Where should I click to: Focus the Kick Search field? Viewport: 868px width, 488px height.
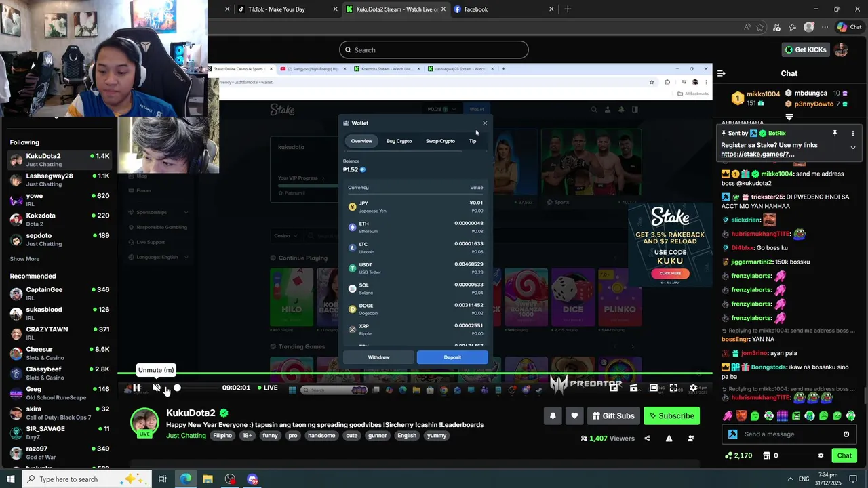pos(434,49)
